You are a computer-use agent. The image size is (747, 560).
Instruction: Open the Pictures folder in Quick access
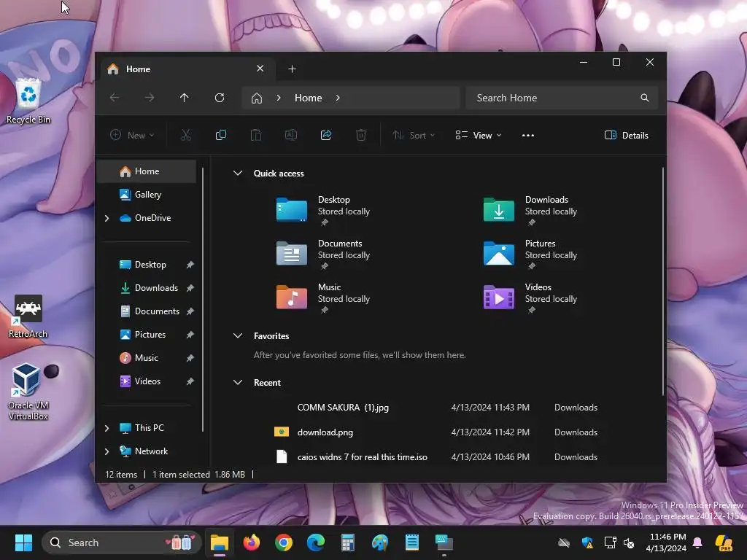(x=531, y=254)
